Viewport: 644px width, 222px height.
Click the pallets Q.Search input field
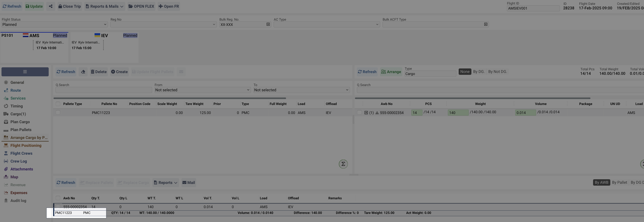[104, 90]
